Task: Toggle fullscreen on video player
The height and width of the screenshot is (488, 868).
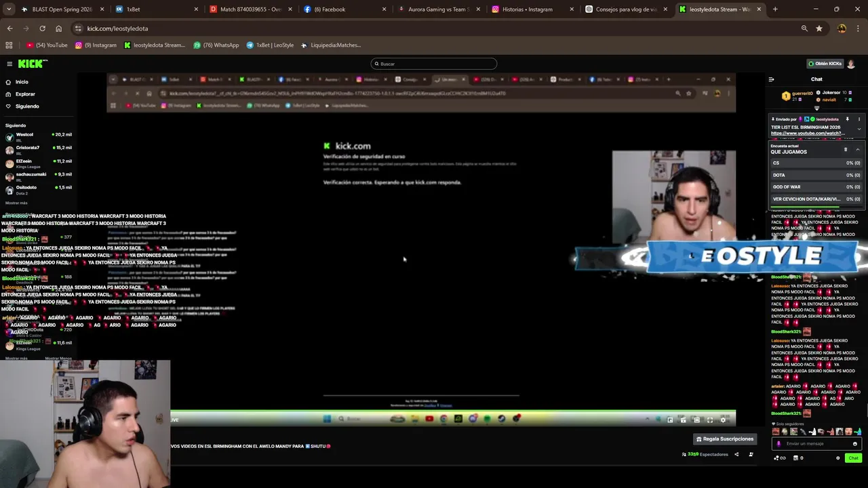Action: coord(710,420)
